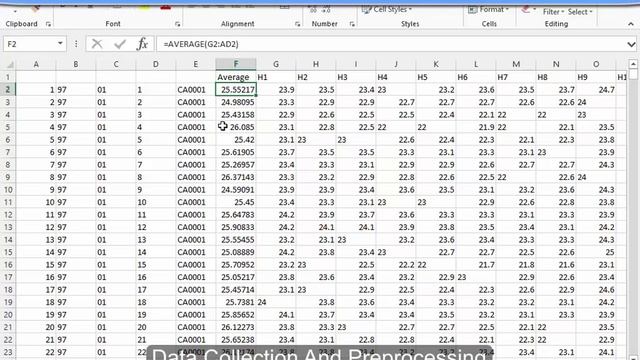Select column F header
The width and height of the screenshot is (640, 360).
point(236,64)
